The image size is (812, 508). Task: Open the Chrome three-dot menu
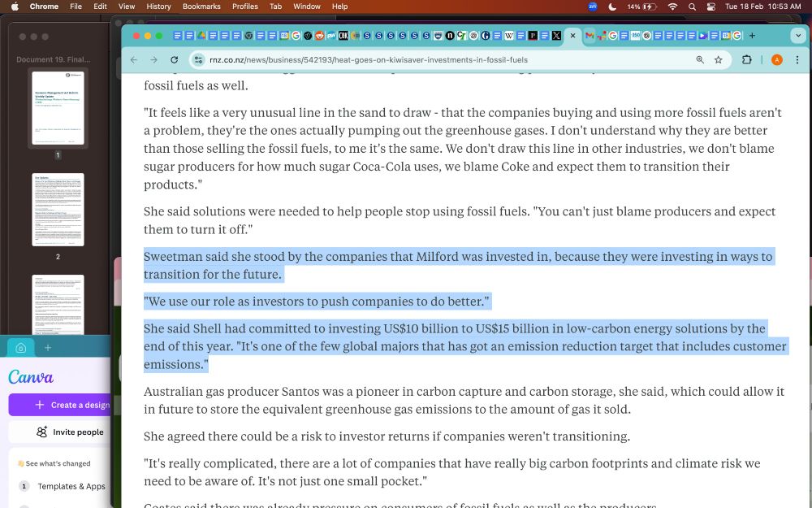pyautogui.click(x=797, y=59)
